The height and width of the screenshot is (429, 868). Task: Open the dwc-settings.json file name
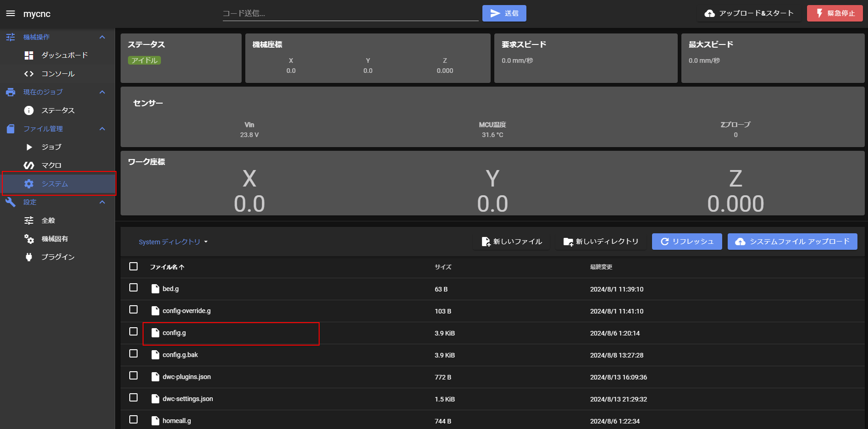(x=188, y=399)
